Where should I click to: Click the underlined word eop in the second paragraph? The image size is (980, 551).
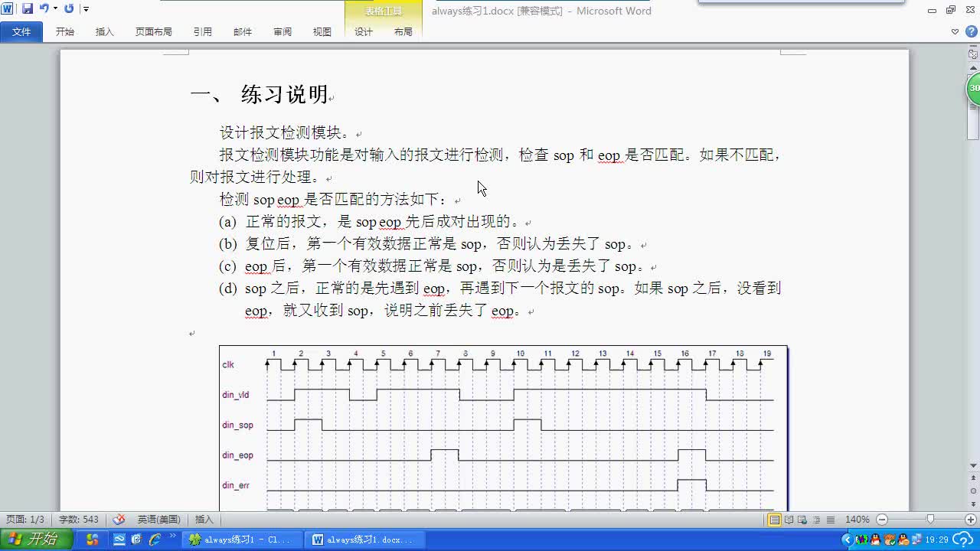[x=609, y=155]
